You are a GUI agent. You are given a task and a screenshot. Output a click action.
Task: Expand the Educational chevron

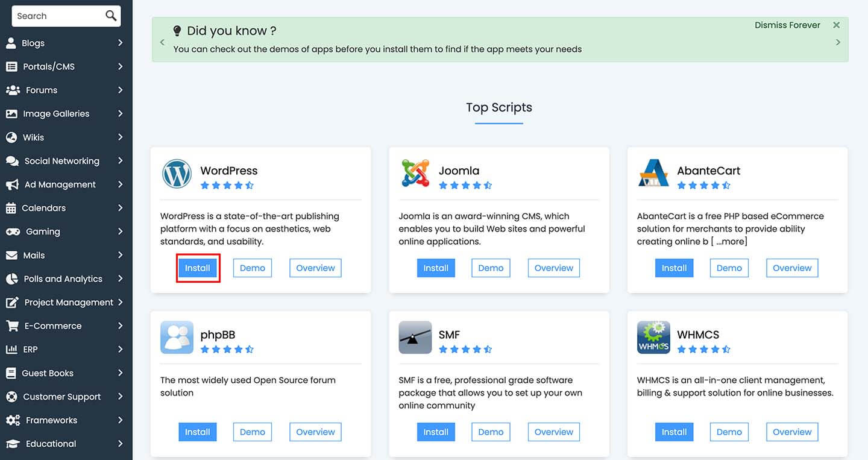(121, 444)
